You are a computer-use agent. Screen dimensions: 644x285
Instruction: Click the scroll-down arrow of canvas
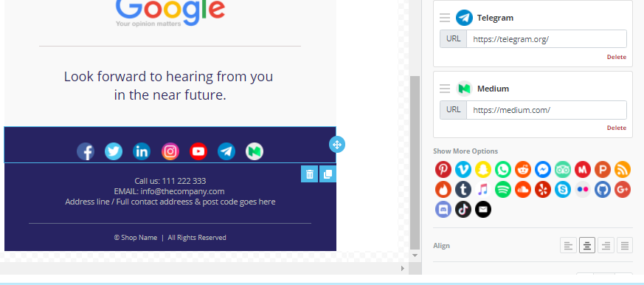tap(415, 255)
